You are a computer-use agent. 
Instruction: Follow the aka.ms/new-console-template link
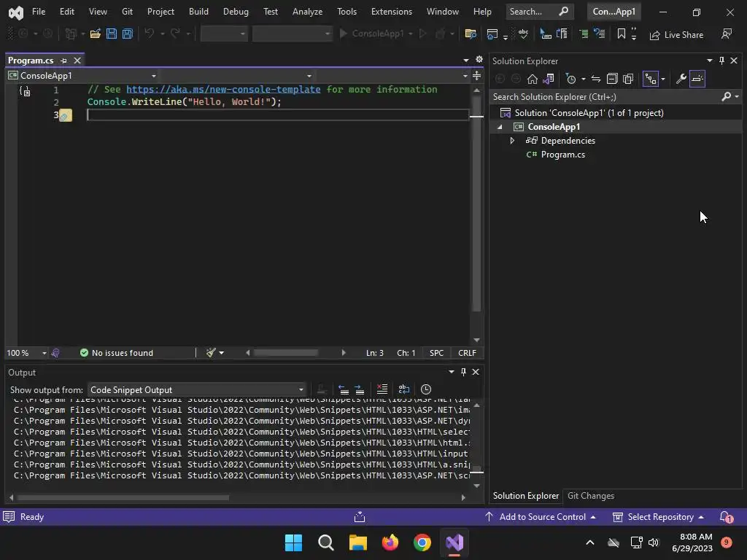223,90
